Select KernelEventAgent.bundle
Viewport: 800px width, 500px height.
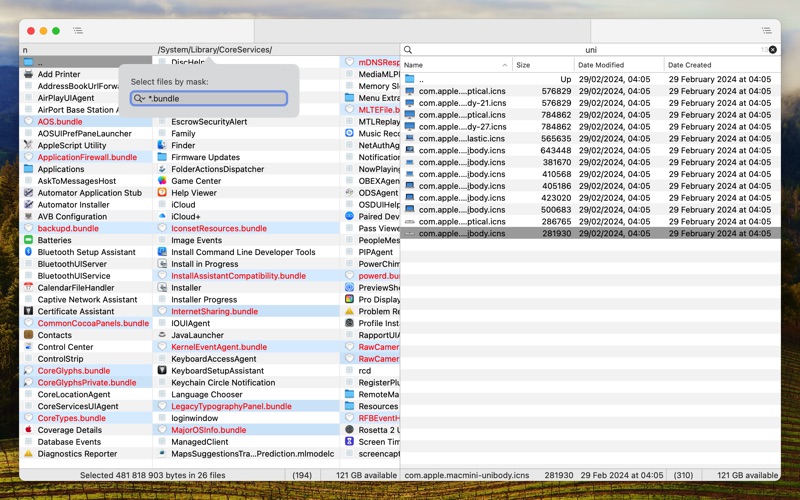pyautogui.click(x=246, y=347)
